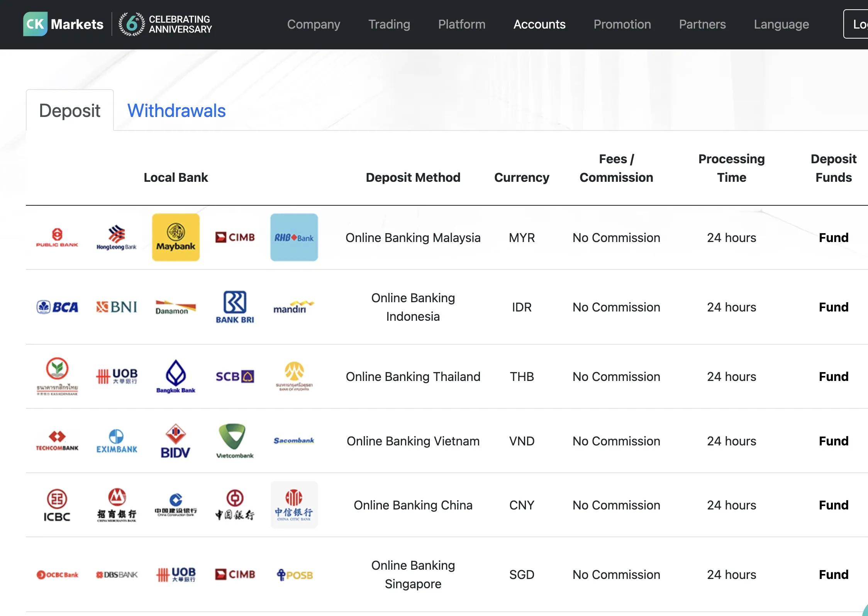The height and width of the screenshot is (616, 868).
Task: Select the Sacombank logo
Action: [x=294, y=440]
